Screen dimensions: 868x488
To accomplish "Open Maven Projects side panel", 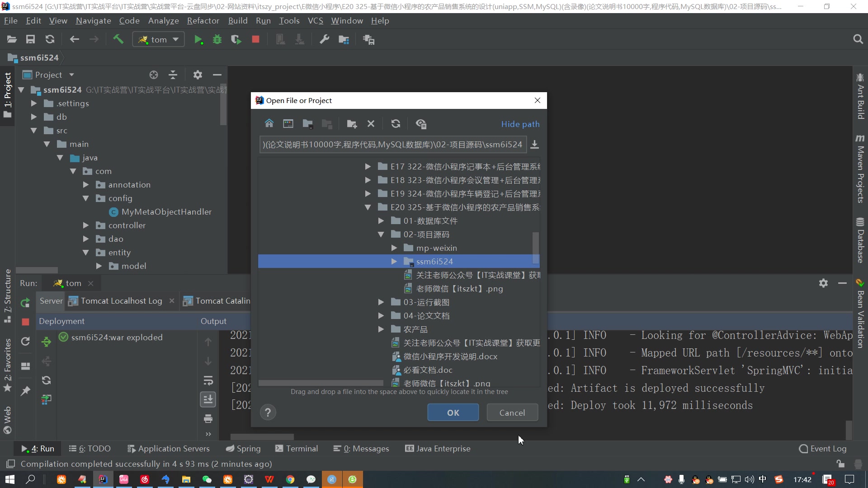I will coord(860,168).
